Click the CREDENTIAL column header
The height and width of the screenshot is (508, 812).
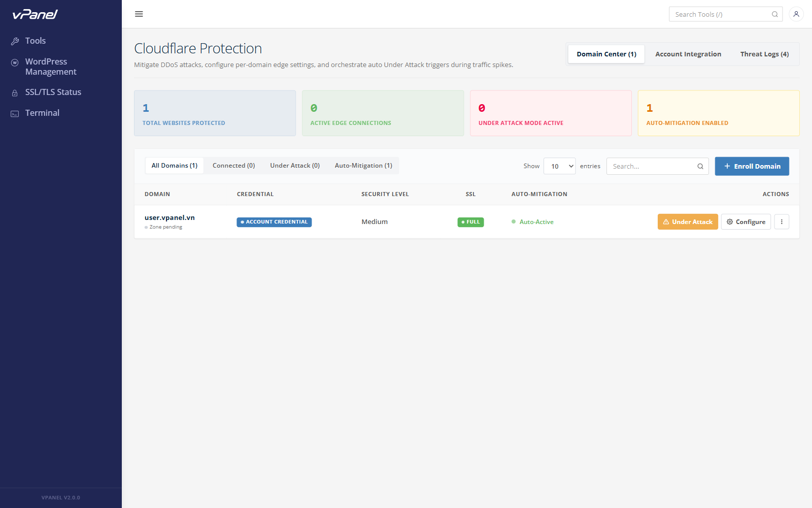click(x=255, y=194)
